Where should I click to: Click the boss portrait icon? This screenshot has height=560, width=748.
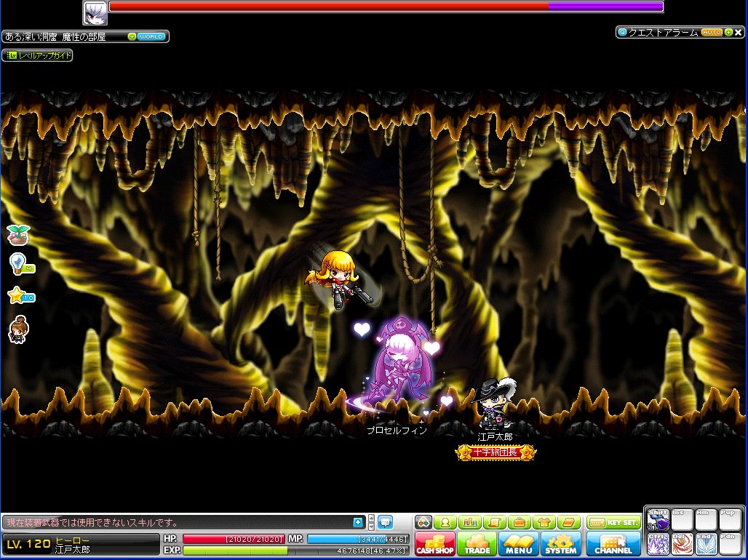tap(95, 13)
